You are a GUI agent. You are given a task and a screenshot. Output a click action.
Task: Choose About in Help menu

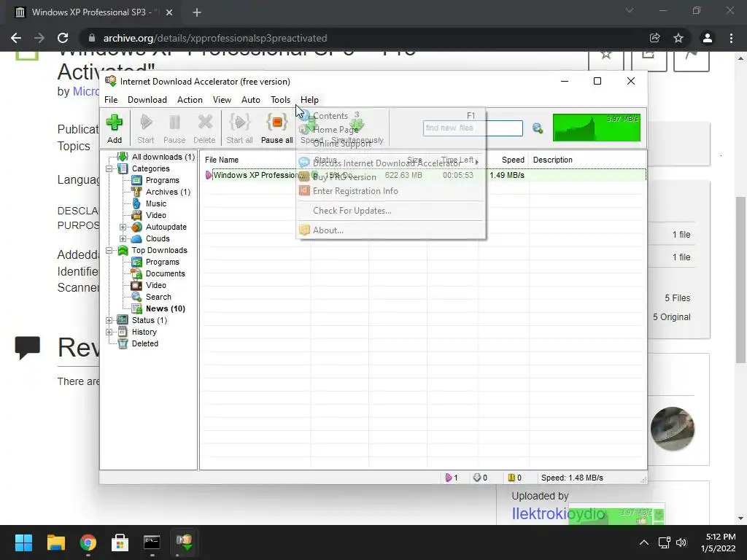coord(390,230)
